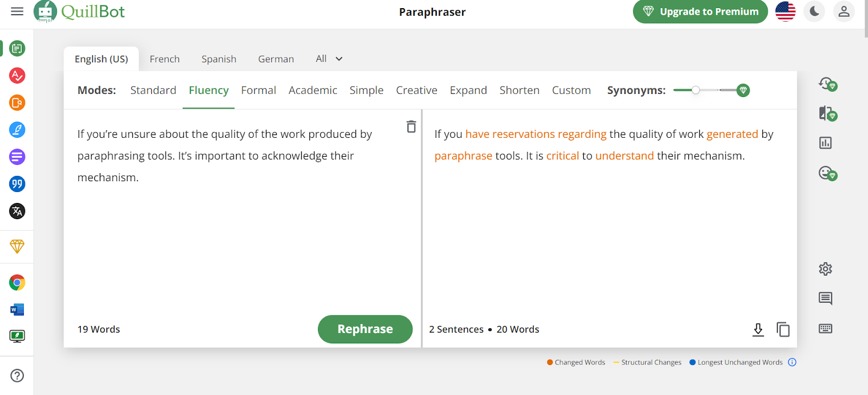Open the hamburger navigation menu

click(x=17, y=11)
